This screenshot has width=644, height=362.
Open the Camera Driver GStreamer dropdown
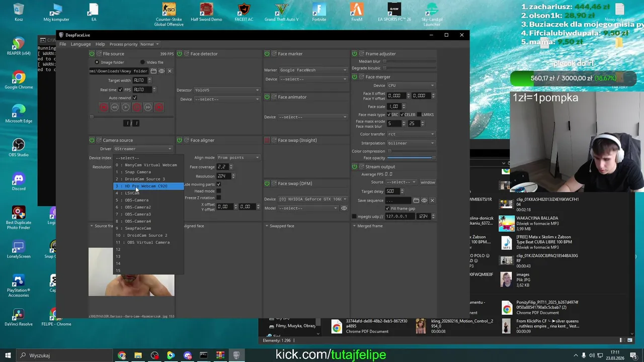click(x=143, y=149)
